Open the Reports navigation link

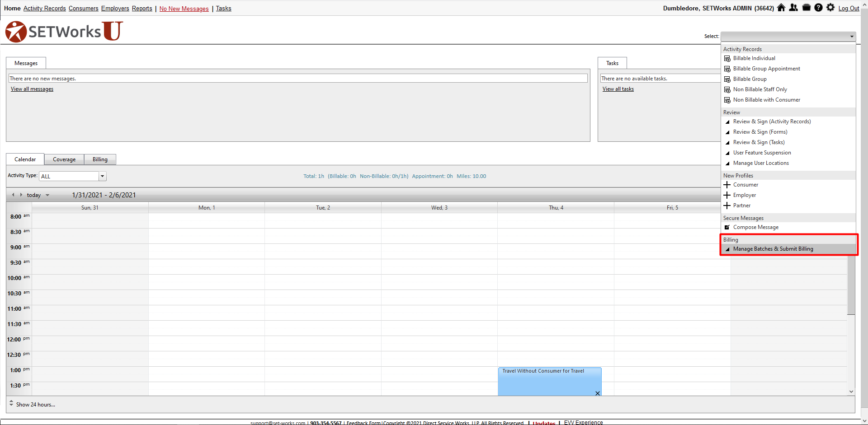pyautogui.click(x=142, y=8)
